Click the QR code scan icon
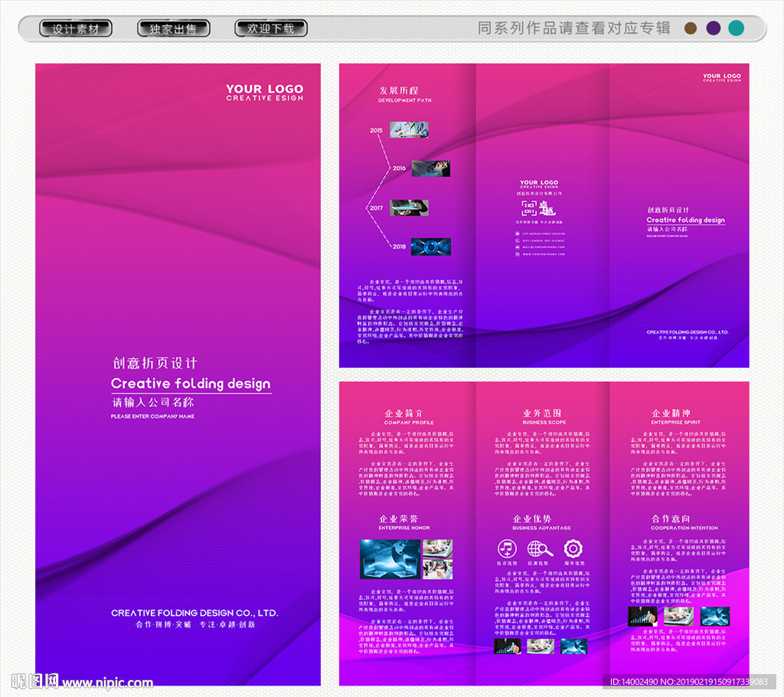This screenshot has width=784, height=697. click(529, 209)
